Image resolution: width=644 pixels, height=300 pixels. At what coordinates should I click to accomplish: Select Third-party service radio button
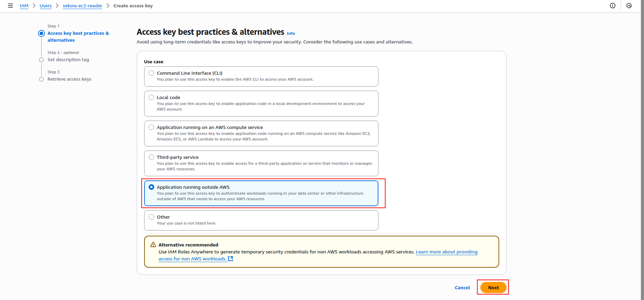click(151, 157)
